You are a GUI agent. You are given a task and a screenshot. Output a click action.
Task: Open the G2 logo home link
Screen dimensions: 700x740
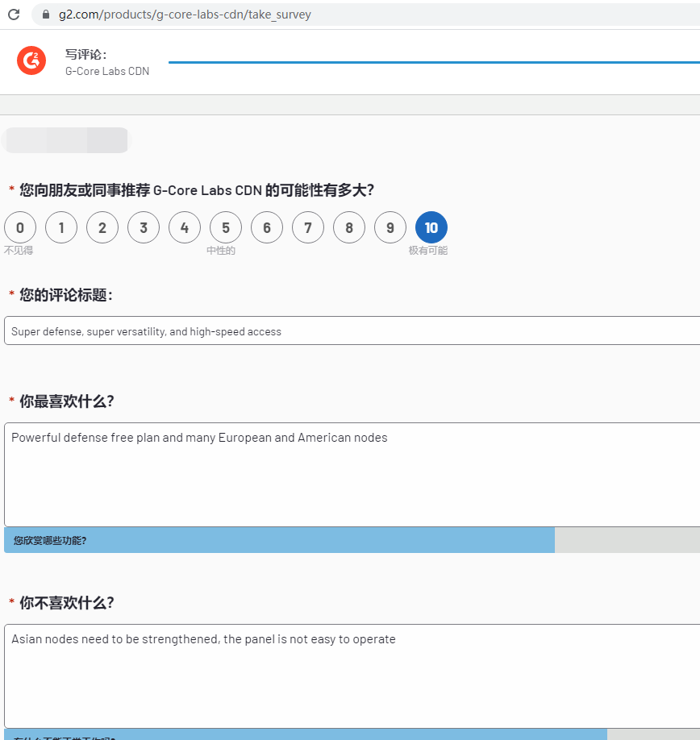pyautogui.click(x=31, y=60)
